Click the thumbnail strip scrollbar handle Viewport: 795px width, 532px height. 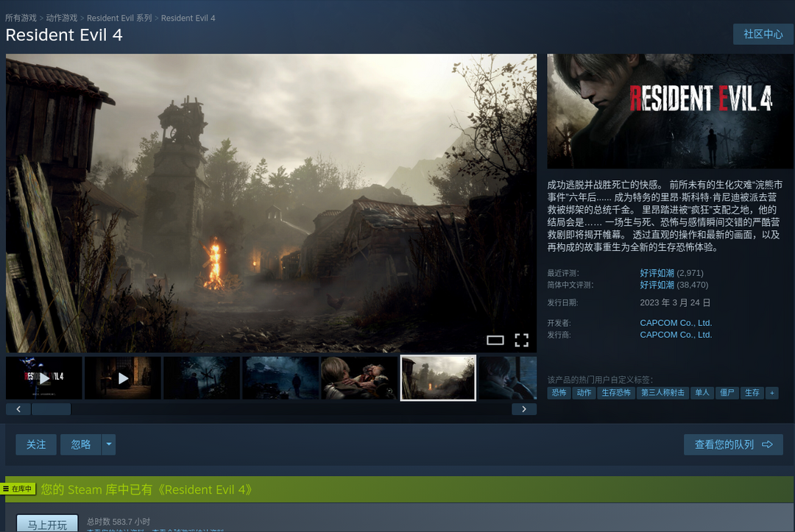point(52,409)
